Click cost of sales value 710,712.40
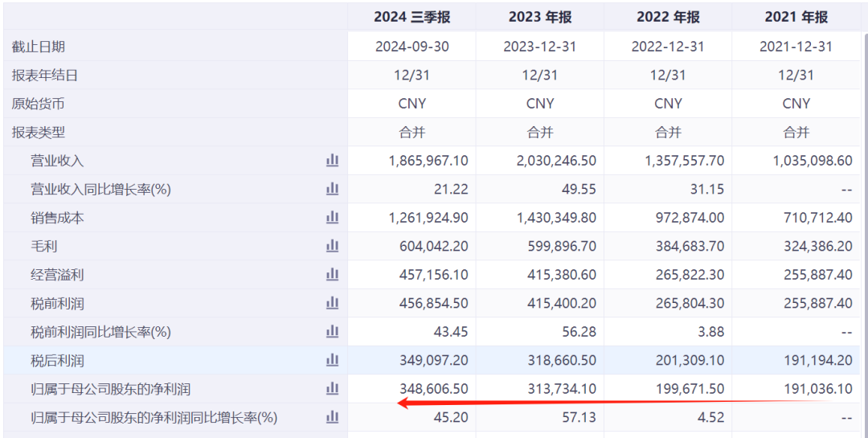This screenshot has width=868, height=438. coord(819,218)
